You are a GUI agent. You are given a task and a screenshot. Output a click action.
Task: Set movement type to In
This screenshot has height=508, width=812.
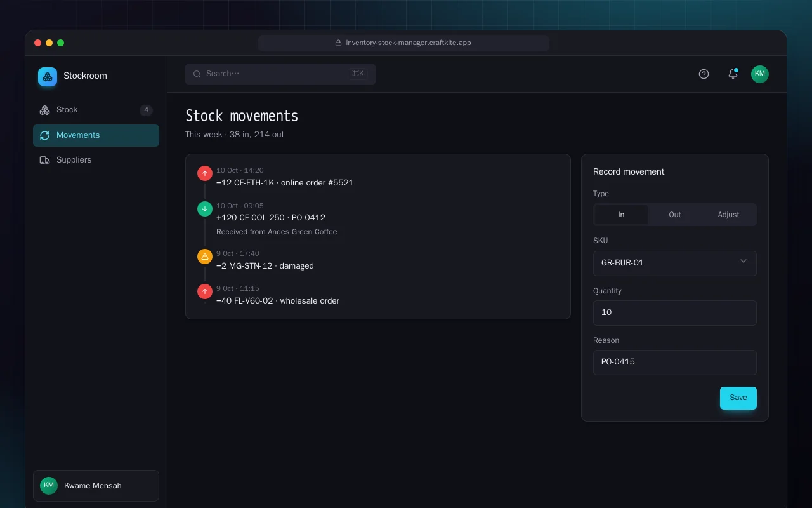(621, 215)
